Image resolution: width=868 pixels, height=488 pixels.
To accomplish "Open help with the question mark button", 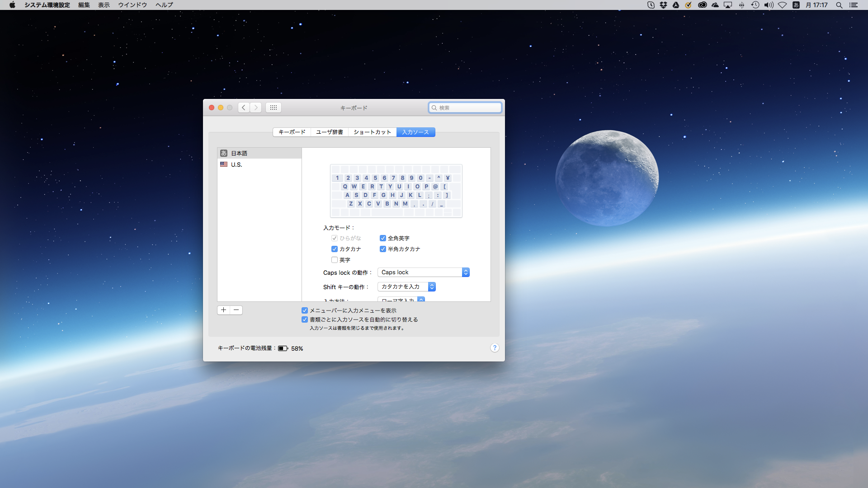I will 495,347.
